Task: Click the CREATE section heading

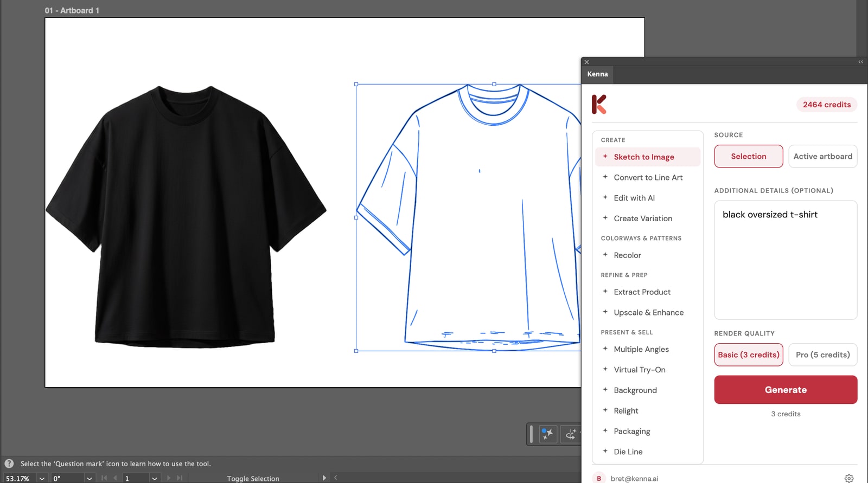Action: (x=613, y=140)
